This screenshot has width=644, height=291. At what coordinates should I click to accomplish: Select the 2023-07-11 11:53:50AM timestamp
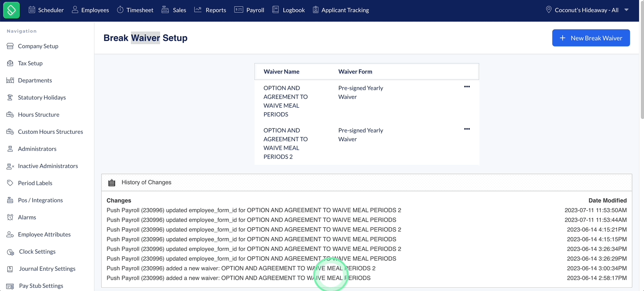pyautogui.click(x=596, y=210)
